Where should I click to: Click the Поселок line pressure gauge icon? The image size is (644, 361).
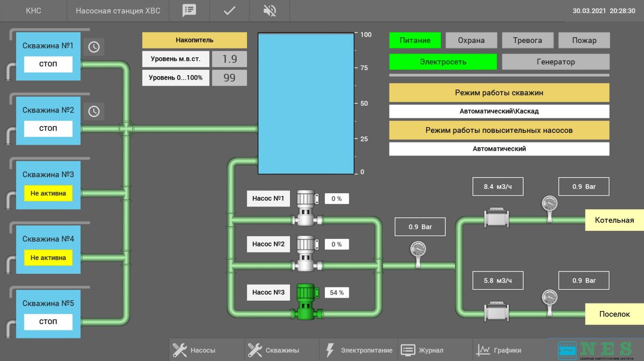pos(549,301)
